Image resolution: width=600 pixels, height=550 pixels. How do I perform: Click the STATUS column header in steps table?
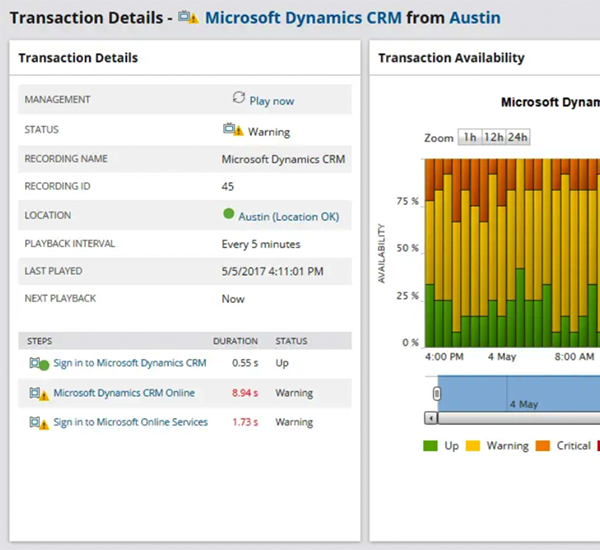pos(291,341)
